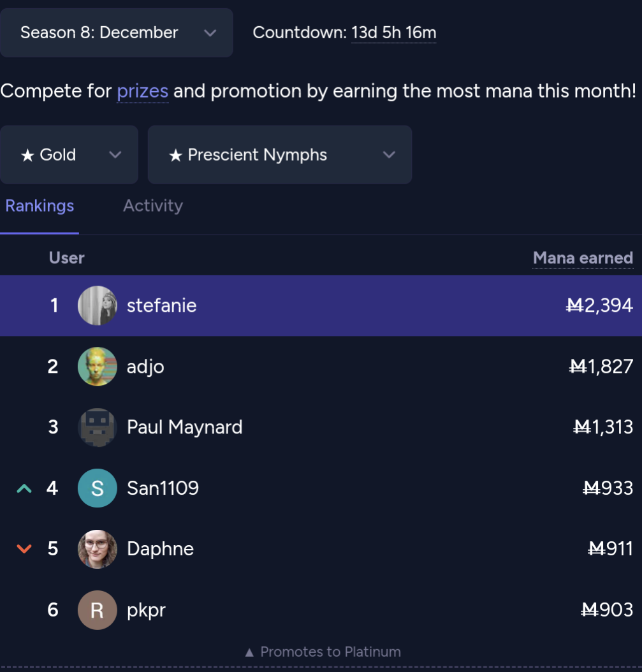The width and height of the screenshot is (642, 672).
Task: Click San1109's teal S avatar
Action: tap(98, 488)
